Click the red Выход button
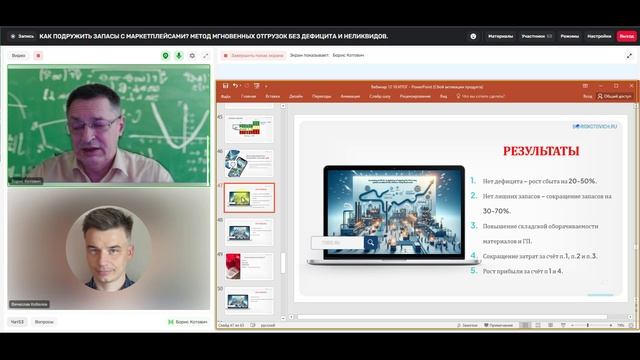 627,36
